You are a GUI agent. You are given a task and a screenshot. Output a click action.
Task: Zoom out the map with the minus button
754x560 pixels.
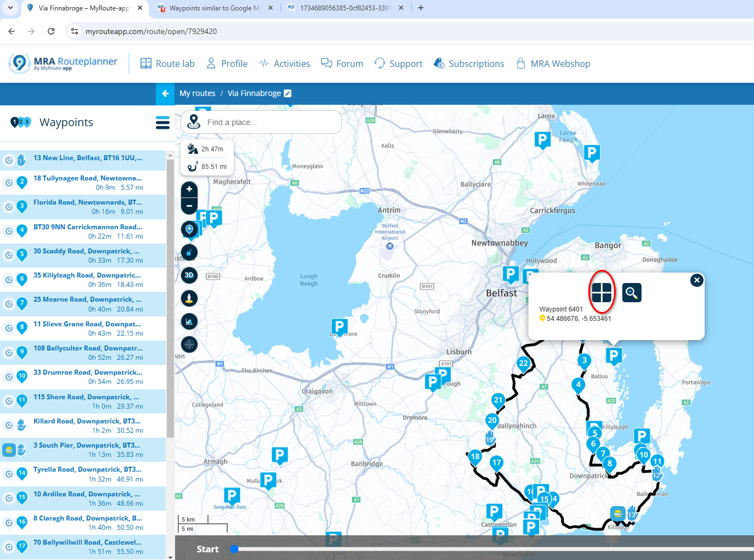[x=189, y=206]
